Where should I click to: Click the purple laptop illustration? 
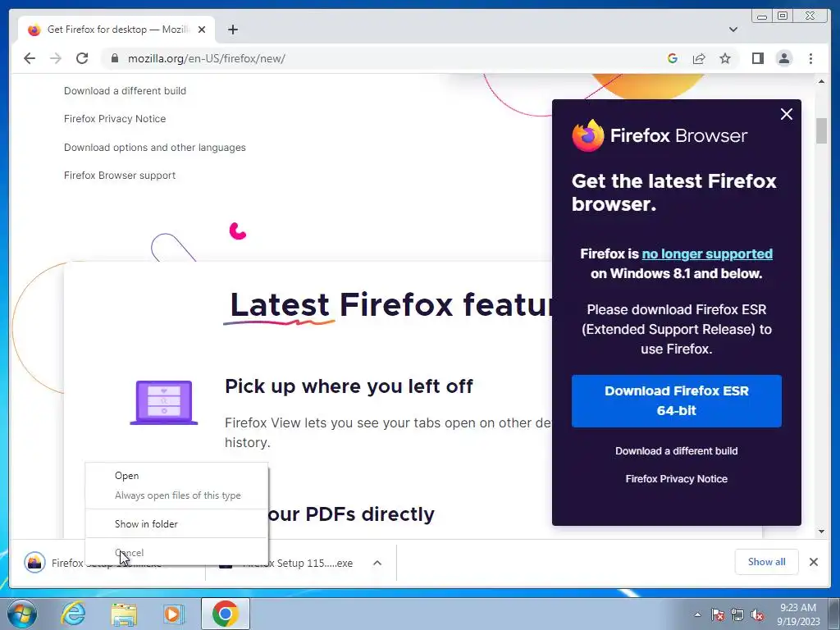164,403
